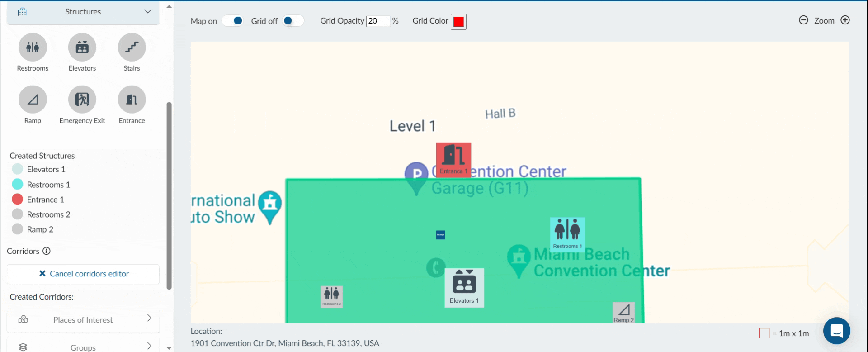Viewport: 868px width, 352px height.
Task: Cancel the corridors editor
Action: coord(83,274)
